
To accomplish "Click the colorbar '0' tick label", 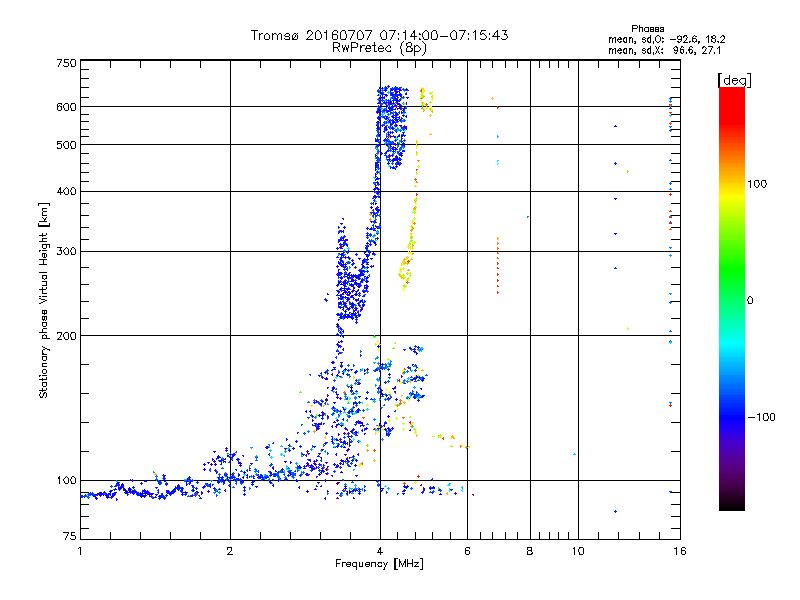I will tap(750, 301).
